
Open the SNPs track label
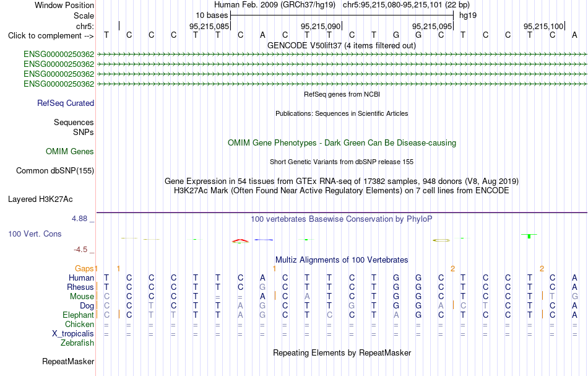(x=84, y=132)
